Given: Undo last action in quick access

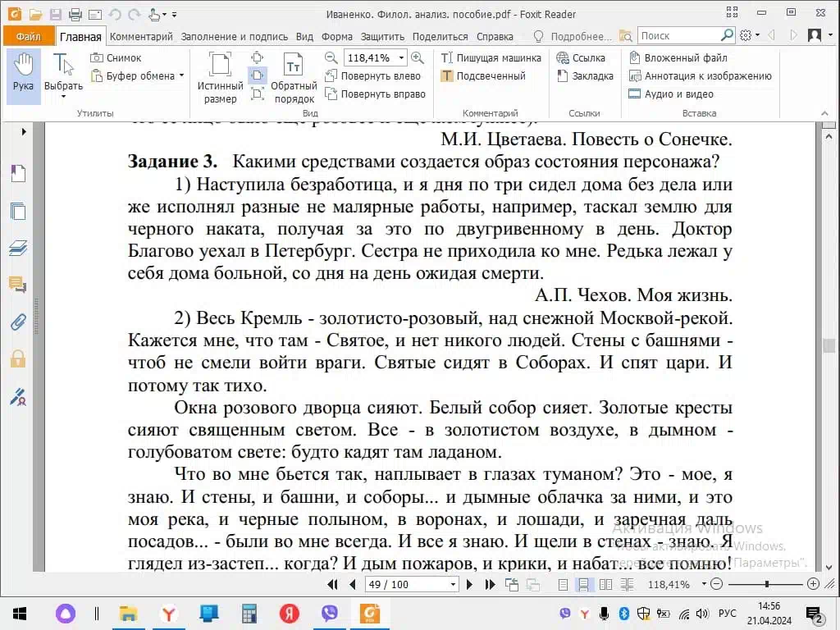Looking at the screenshot, I should [115, 15].
